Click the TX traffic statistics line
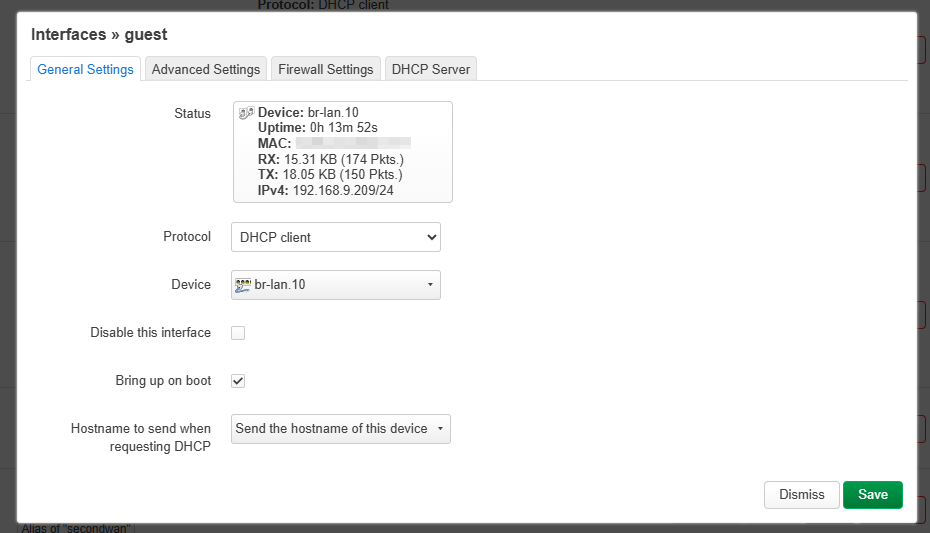This screenshot has width=930, height=533. 330,174
